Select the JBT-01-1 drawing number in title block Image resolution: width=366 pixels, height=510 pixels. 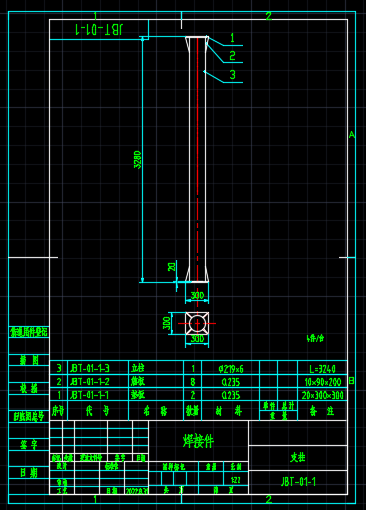(x=298, y=482)
